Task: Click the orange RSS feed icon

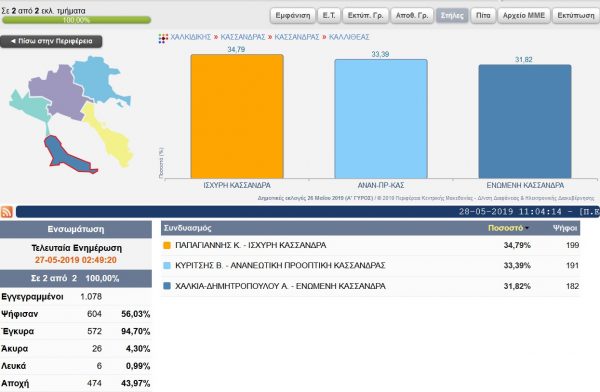Action: coord(7,212)
